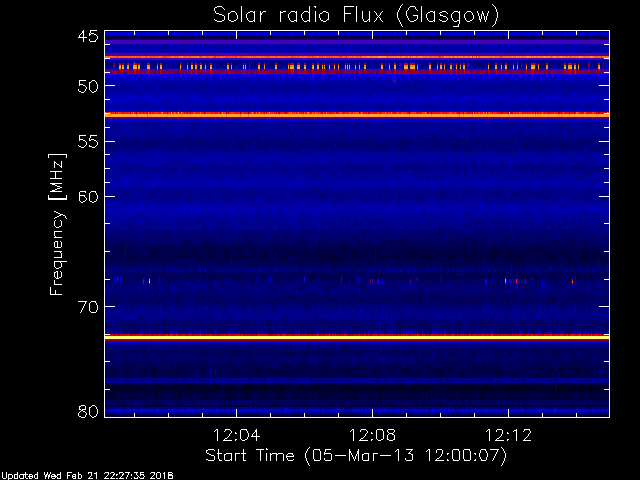The height and width of the screenshot is (480, 640).
Task: Click the 60 MHz frequency axis label
Action: pyautogui.click(x=88, y=197)
